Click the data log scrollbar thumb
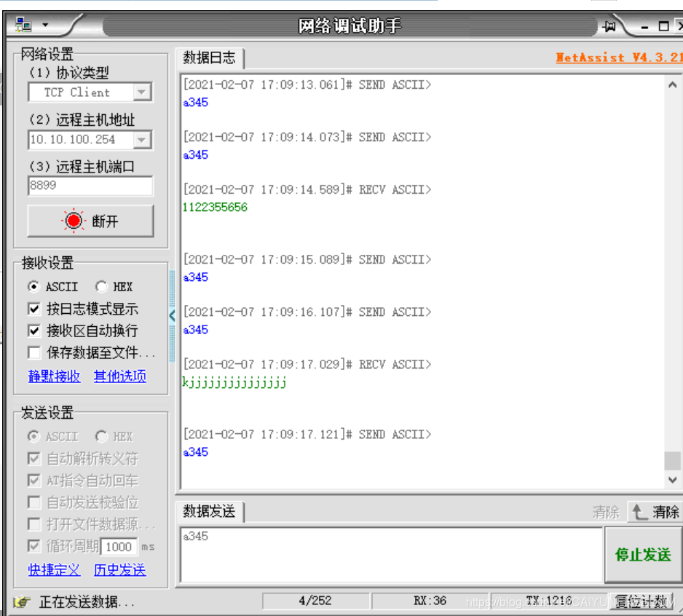This screenshot has width=683, height=616. click(673, 461)
